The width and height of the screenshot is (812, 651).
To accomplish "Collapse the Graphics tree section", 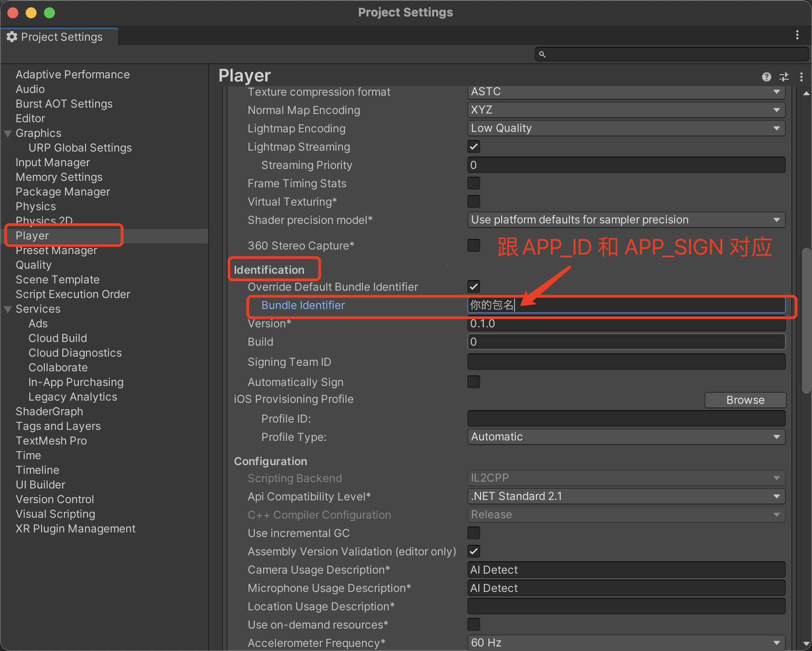I will pos(8,134).
